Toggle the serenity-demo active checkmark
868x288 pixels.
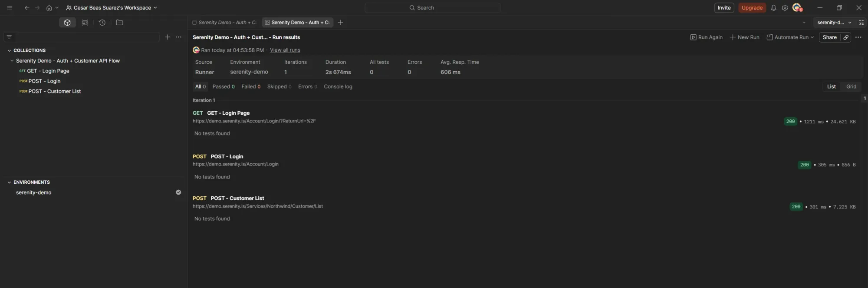click(x=178, y=192)
